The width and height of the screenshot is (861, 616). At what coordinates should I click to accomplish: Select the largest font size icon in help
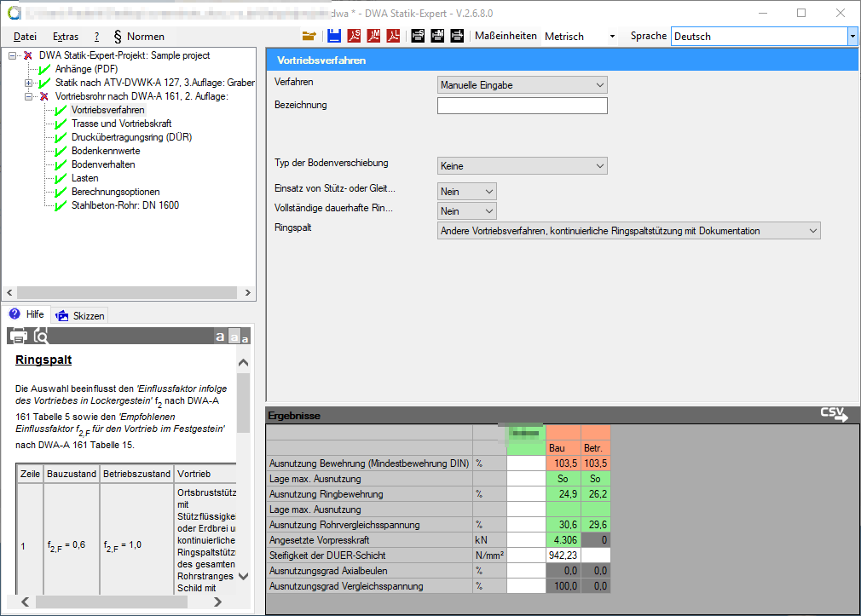tap(220, 337)
